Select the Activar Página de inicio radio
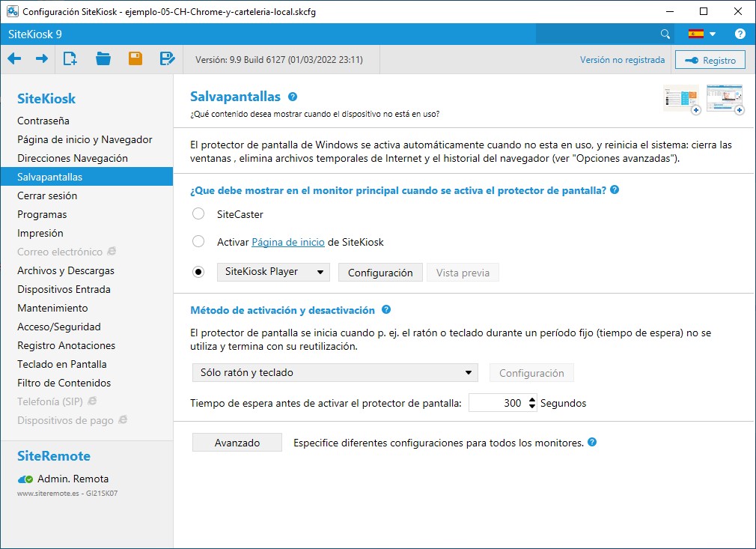The height and width of the screenshot is (549, 756). [x=198, y=242]
